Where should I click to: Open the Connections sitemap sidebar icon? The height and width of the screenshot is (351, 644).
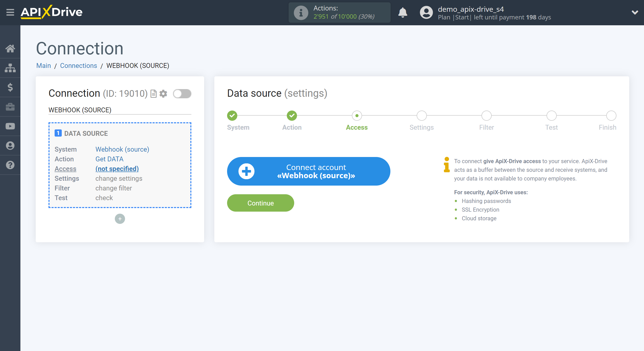pyautogui.click(x=10, y=68)
